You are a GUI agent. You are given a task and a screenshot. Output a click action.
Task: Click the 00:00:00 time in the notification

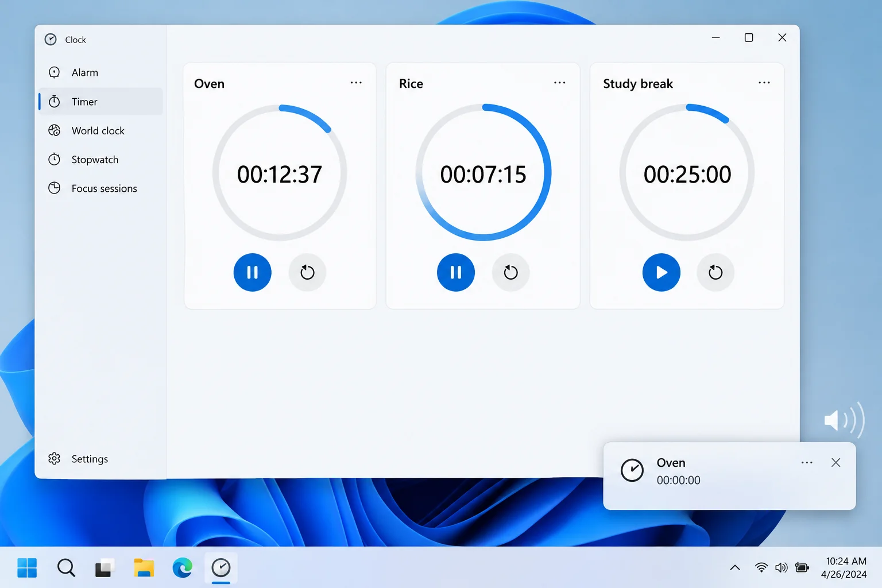679,480
